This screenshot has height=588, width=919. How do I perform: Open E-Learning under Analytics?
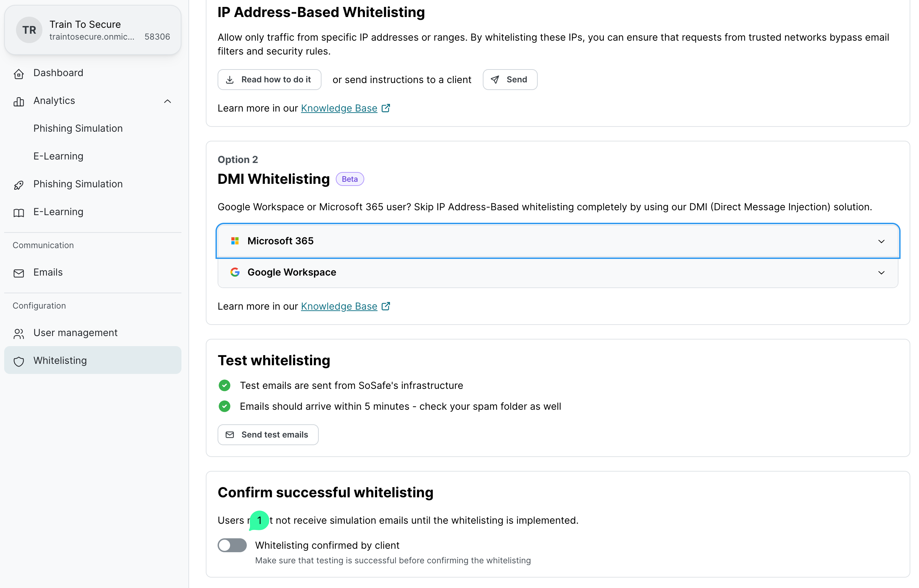click(58, 156)
